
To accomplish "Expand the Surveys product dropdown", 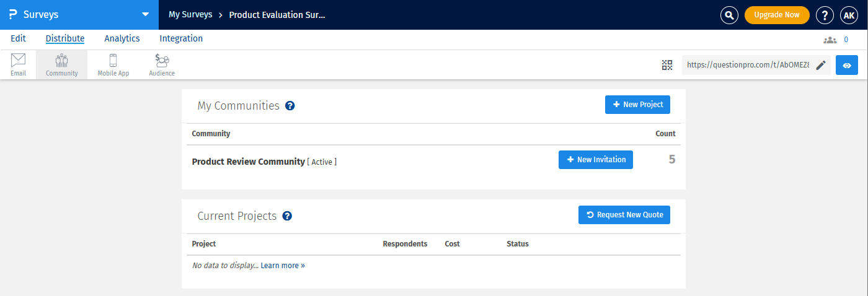I will point(145,14).
